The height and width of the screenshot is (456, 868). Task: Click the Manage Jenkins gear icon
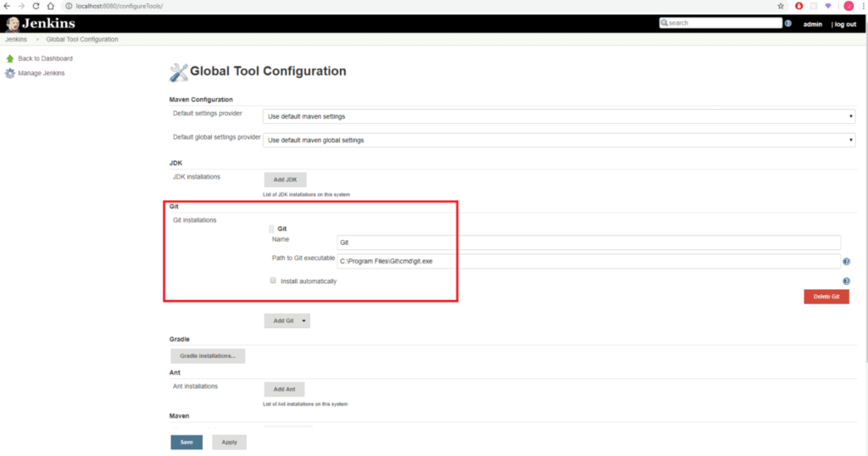[10, 73]
